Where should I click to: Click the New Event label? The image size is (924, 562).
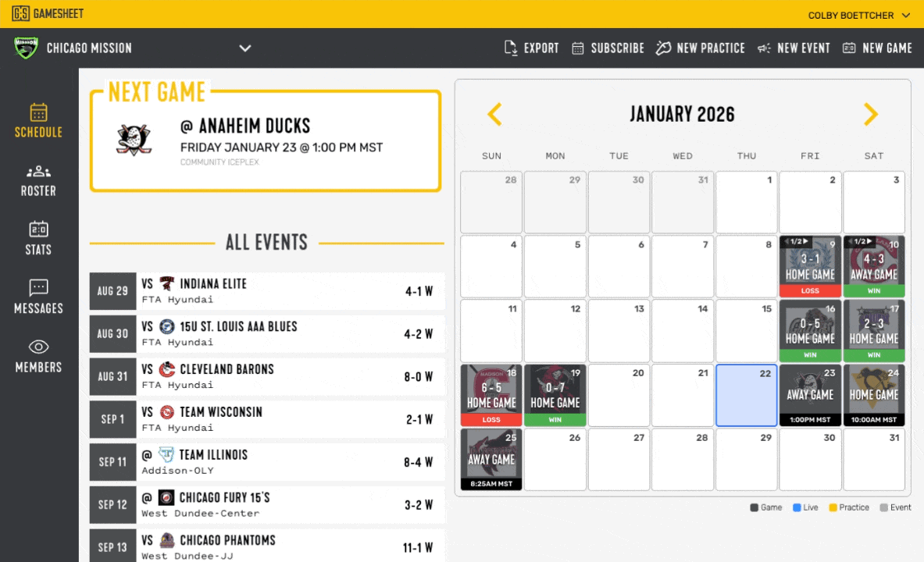point(803,48)
